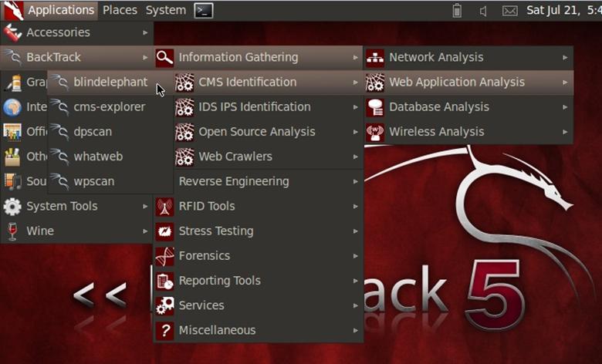This screenshot has width=602, height=364.
Task: Click the Database Analysis icon
Action: (x=375, y=107)
